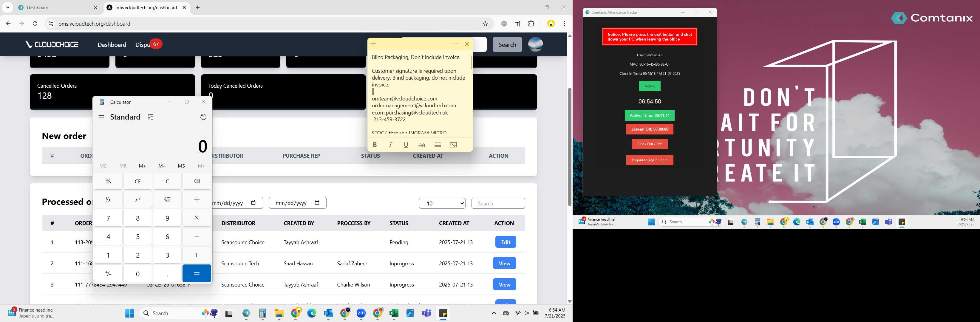This screenshot has height=322, width=980.
Task: Add a new sticky note with plus icon
Action: [x=374, y=44]
